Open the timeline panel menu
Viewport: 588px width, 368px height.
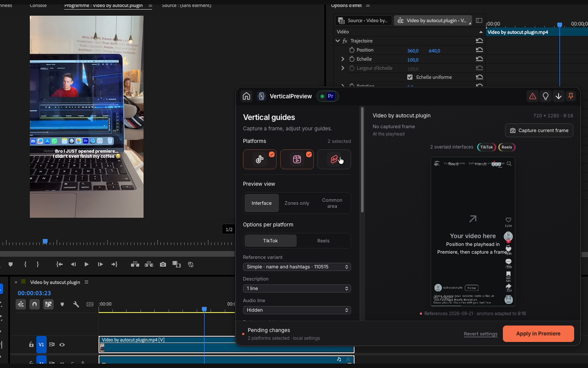pyautogui.click(x=86, y=282)
